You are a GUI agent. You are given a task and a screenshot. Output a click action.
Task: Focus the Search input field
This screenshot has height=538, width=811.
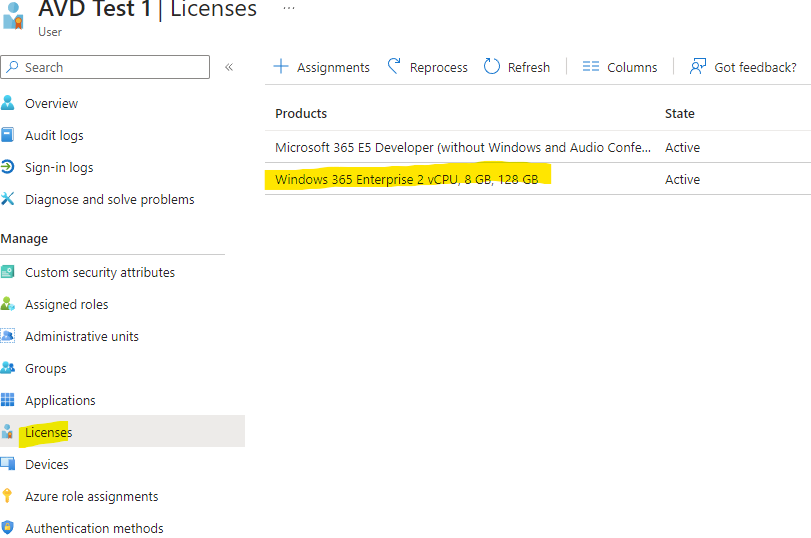coord(105,67)
